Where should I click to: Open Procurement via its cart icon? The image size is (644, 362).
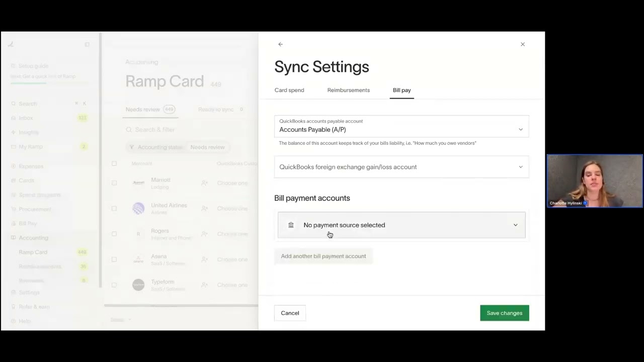(x=14, y=209)
